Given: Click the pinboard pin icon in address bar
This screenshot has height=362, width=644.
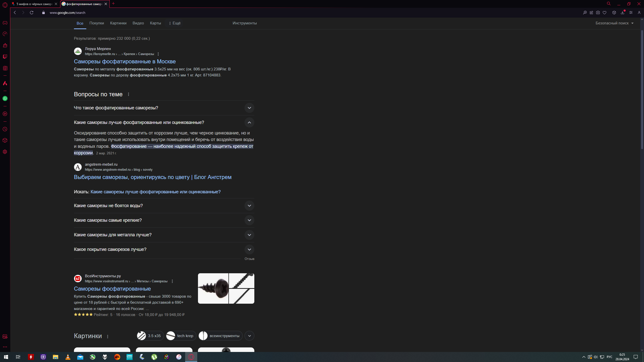Looking at the screenshot, I should pos(591,13).
